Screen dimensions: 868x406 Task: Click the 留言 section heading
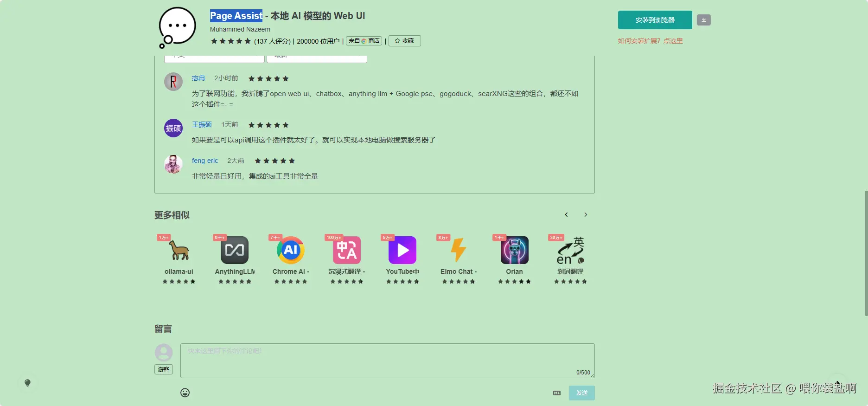coord(163,329)
